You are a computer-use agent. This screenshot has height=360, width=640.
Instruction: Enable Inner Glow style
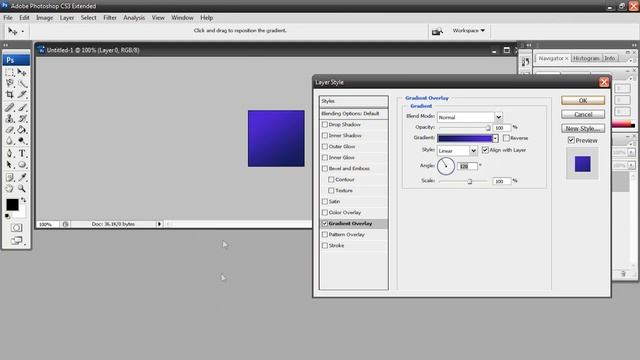click(325, 158)
